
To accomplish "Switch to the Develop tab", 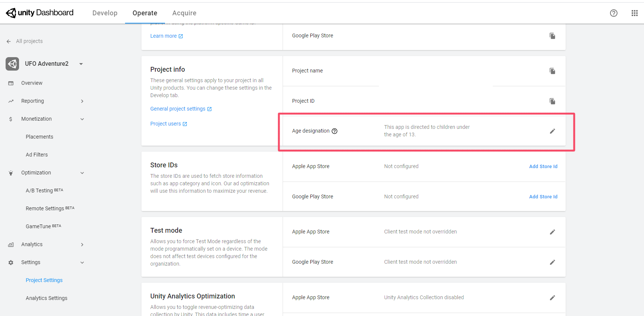I will 105,13.
